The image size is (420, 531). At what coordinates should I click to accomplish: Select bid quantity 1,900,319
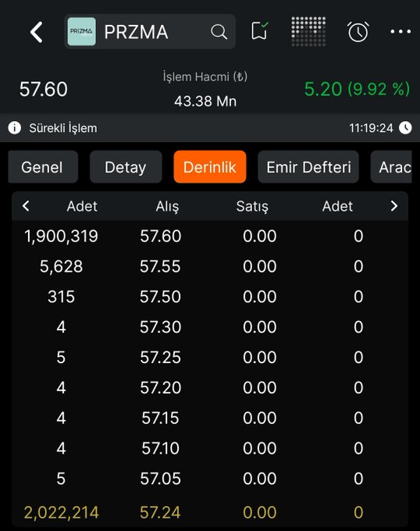click(x=61, y=236)
